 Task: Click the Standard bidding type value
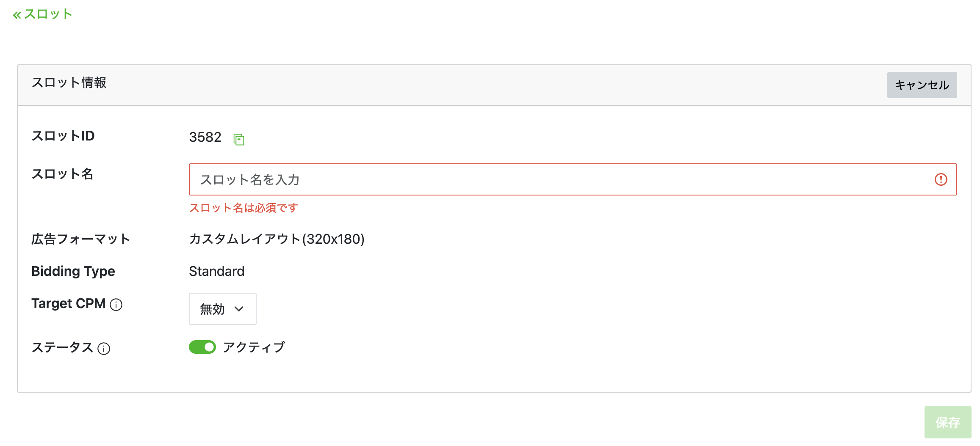pos(217,271)
